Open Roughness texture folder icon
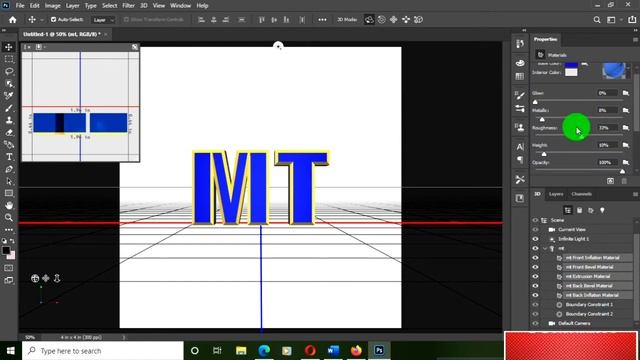 point(626,128)
